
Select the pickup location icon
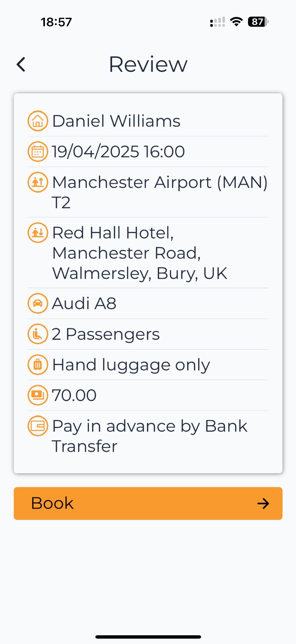pos(38,182)
